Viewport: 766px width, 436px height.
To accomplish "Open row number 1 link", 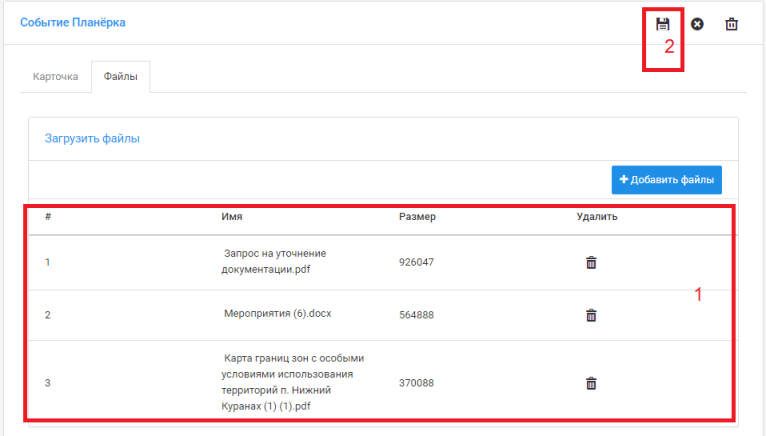I will tap(47, 262).
